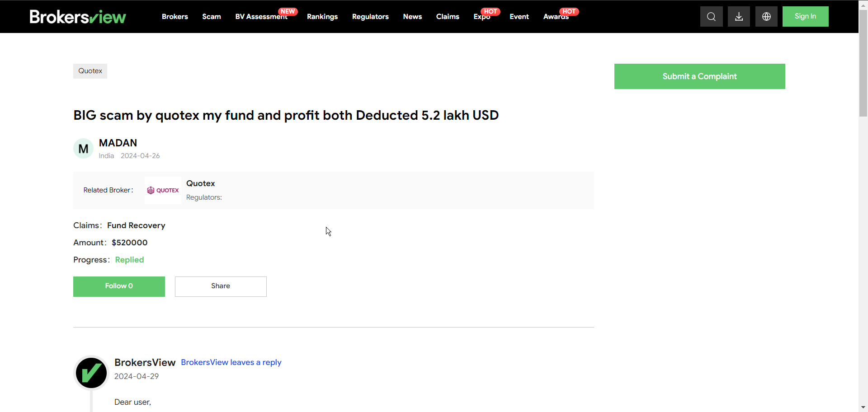Screen dimensions: 868x412
Task: Click Submit a Complaint button
Action: pyautogui.click(x=699, y=76)
